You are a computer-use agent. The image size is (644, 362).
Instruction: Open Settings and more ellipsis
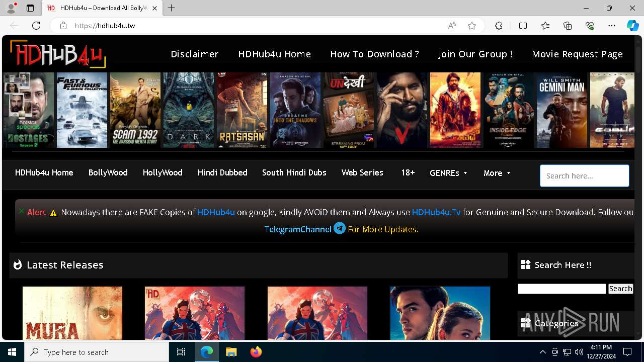(x=612, y=26)
